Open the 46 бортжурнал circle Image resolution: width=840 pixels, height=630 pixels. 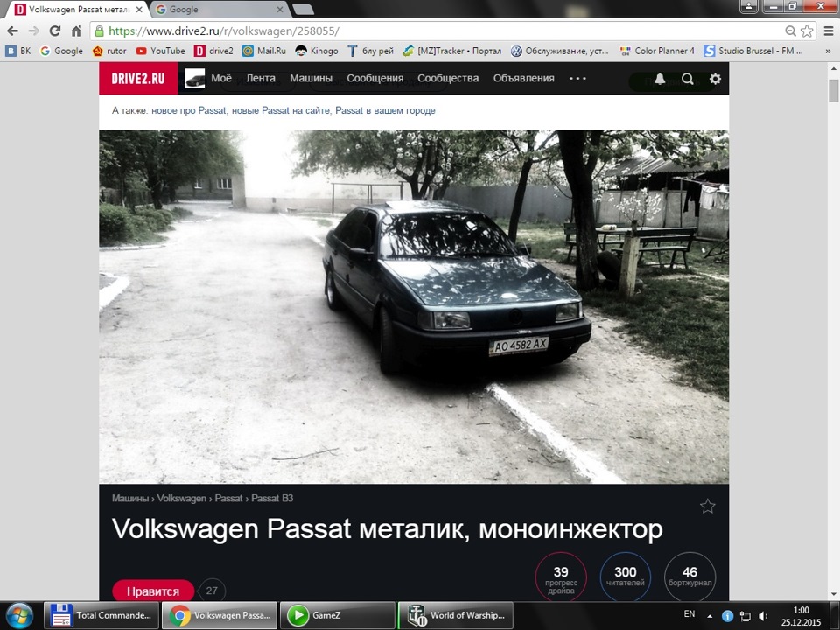click(x=690, y=577)
